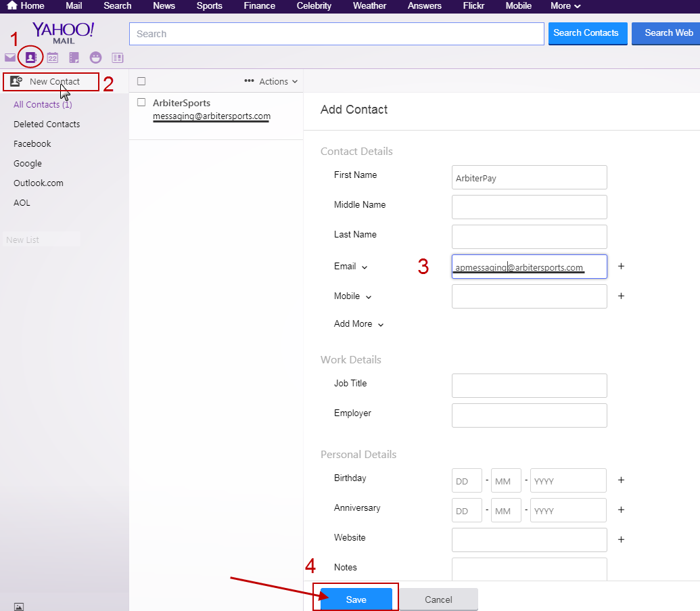Click the Yahoo Mail logo

pyautogui.click(x=63, y=33)
